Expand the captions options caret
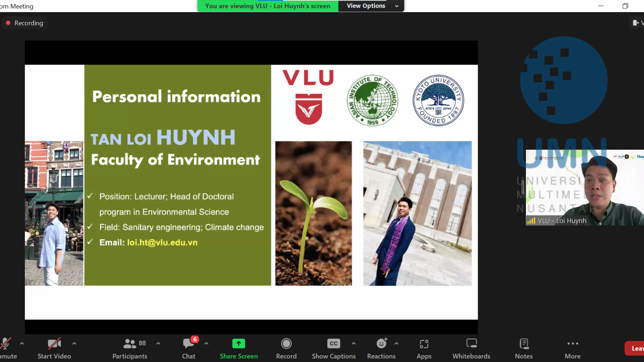 pos(354,344)
